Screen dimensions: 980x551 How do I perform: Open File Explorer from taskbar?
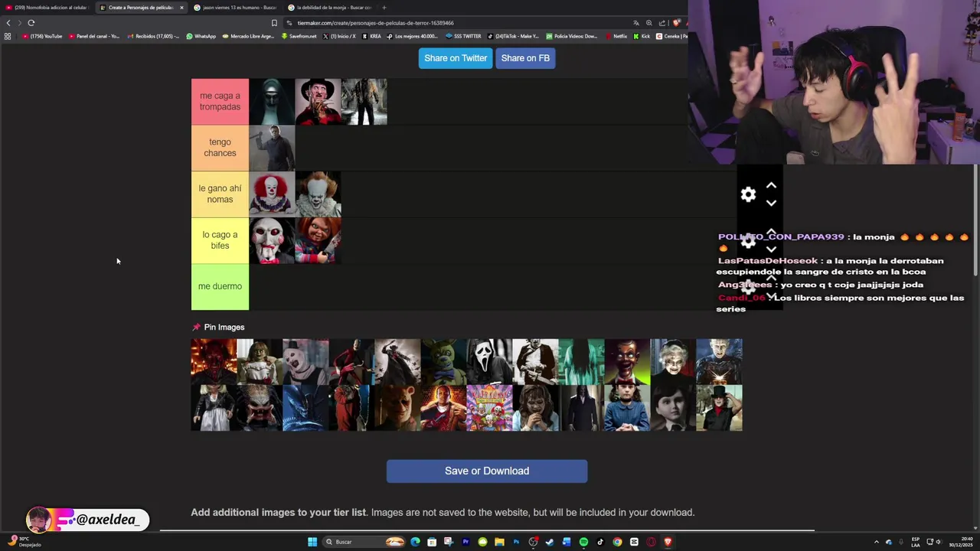[x=499, y=542]
